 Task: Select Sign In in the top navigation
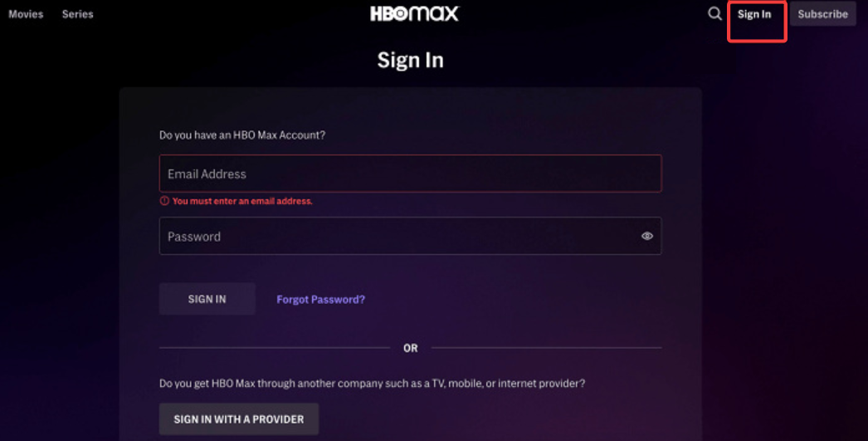754,14
